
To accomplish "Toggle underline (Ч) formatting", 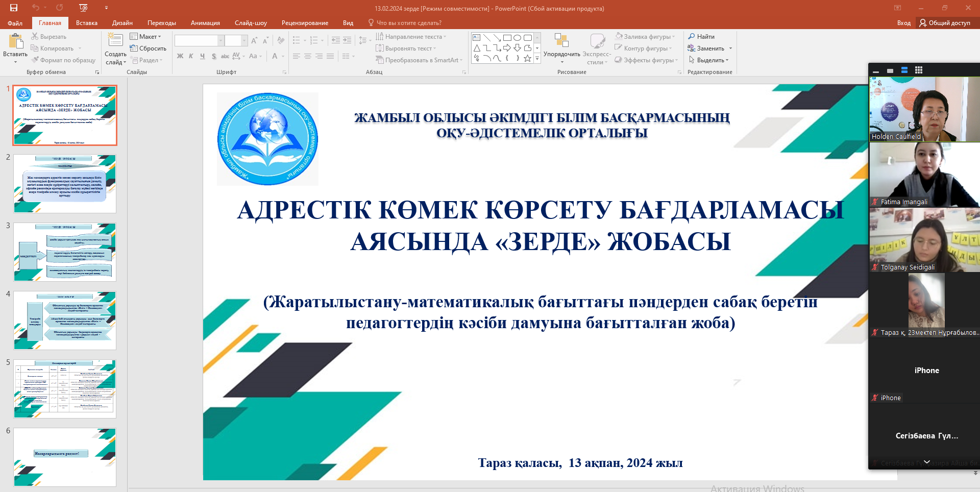I will pyautogui.click(x=203, y=56).
